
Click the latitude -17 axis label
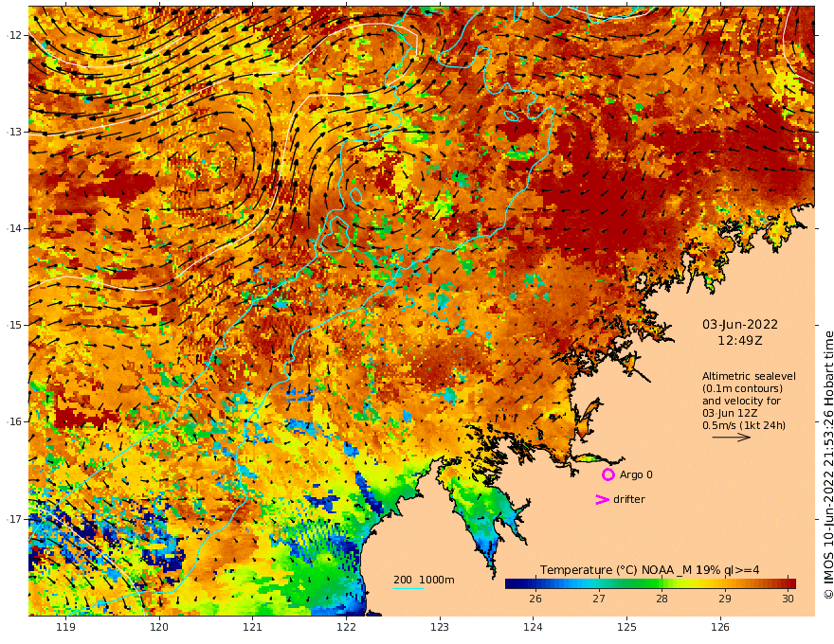click(14, 519)
